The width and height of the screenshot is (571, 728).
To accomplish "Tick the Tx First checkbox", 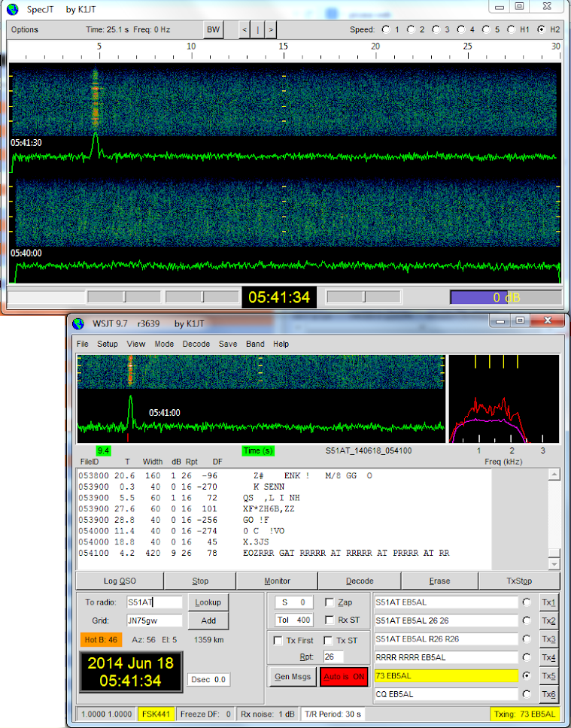I will click(278, 640).
